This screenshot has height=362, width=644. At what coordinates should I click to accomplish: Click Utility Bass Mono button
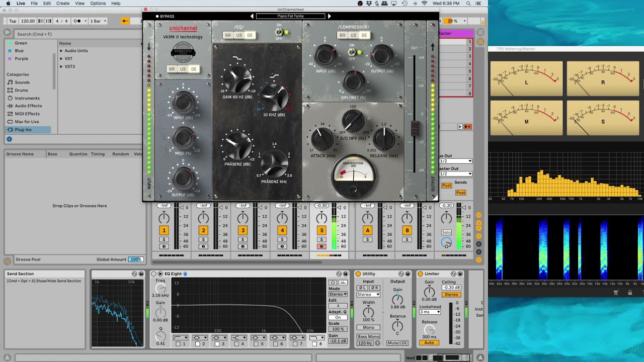click(x=368, y=336)
